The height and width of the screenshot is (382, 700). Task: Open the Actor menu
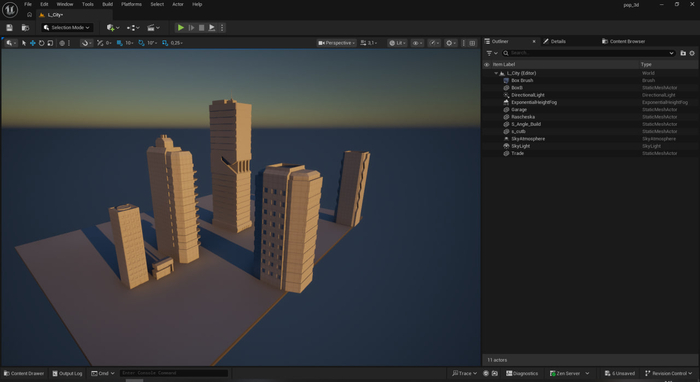coord(178,4)
